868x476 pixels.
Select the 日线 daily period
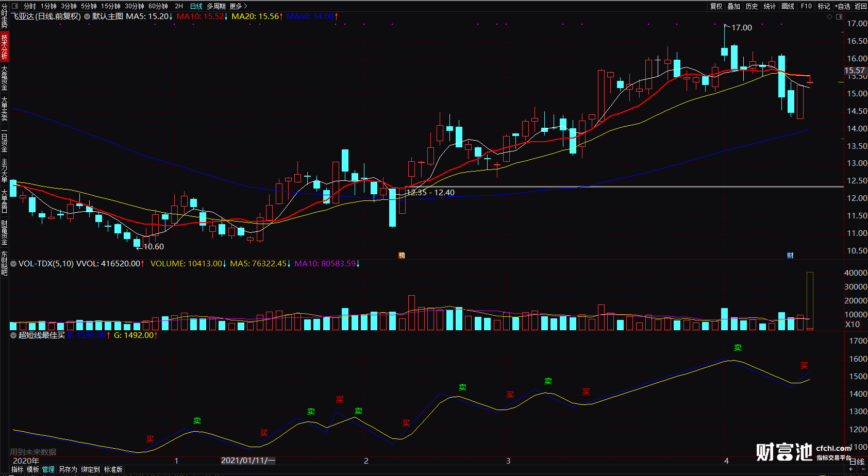point(196,6)
